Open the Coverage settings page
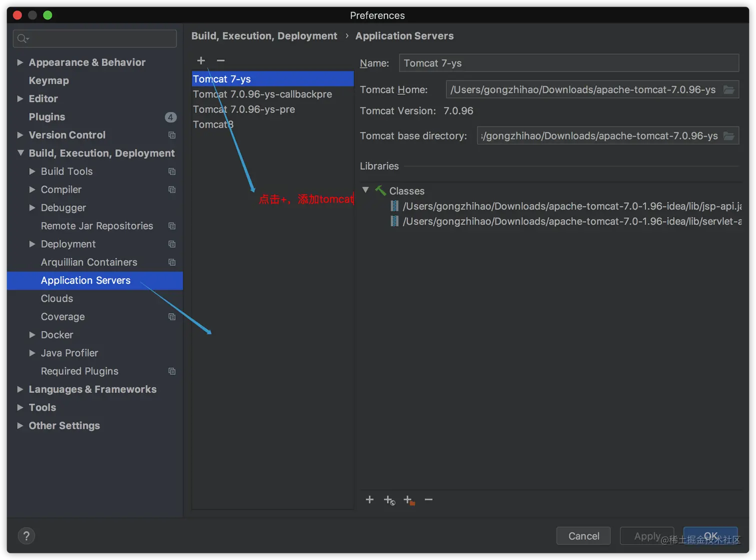The width and height of the screenshot is (756, 560). [63, 317]
